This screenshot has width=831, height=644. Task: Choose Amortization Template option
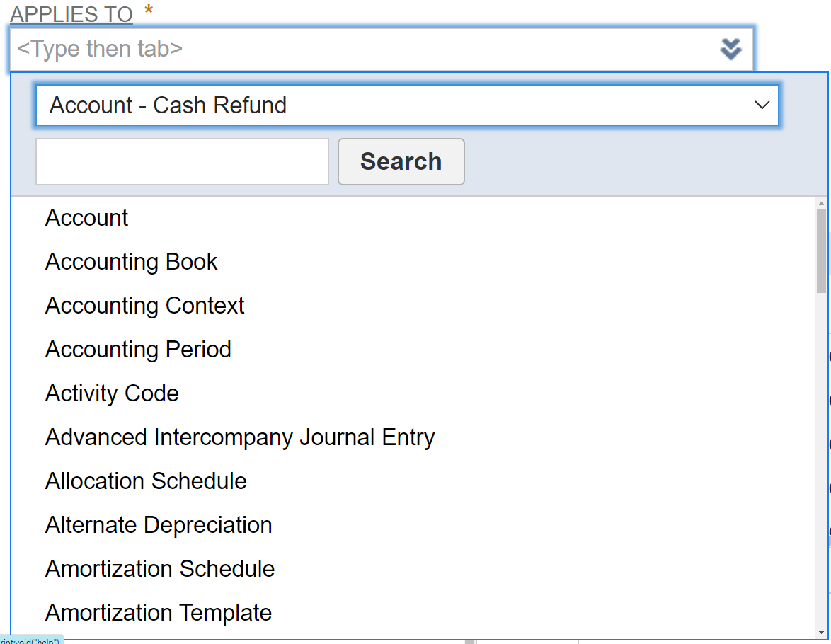pos(159,613)
